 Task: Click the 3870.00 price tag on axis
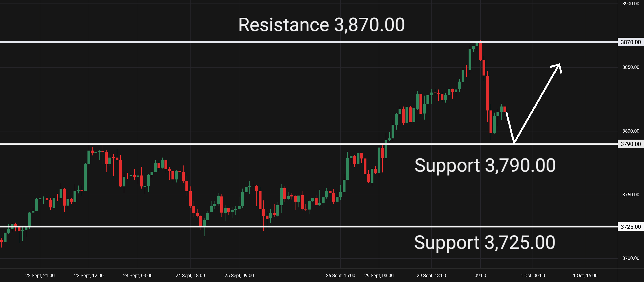631,42
